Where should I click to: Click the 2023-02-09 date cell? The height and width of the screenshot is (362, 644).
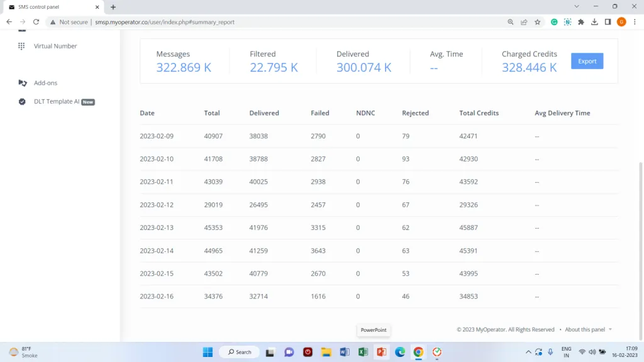pos(157,136)
